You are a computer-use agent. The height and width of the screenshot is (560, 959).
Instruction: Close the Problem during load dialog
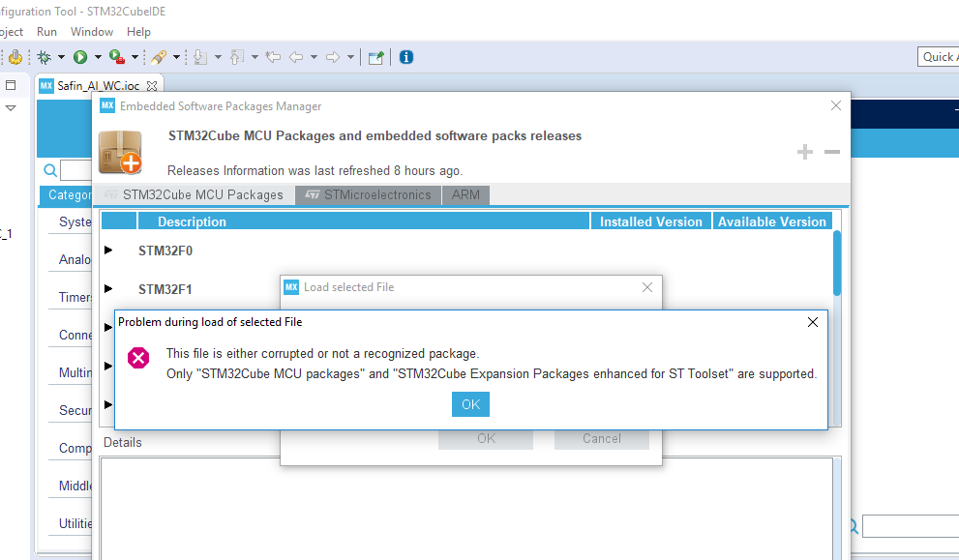coord(812,322)
